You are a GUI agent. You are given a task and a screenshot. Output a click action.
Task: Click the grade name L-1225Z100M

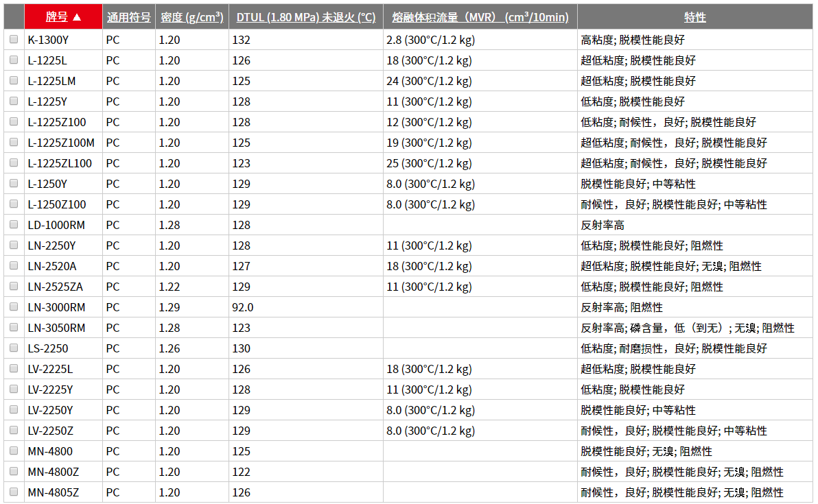[x=61, y=143]
